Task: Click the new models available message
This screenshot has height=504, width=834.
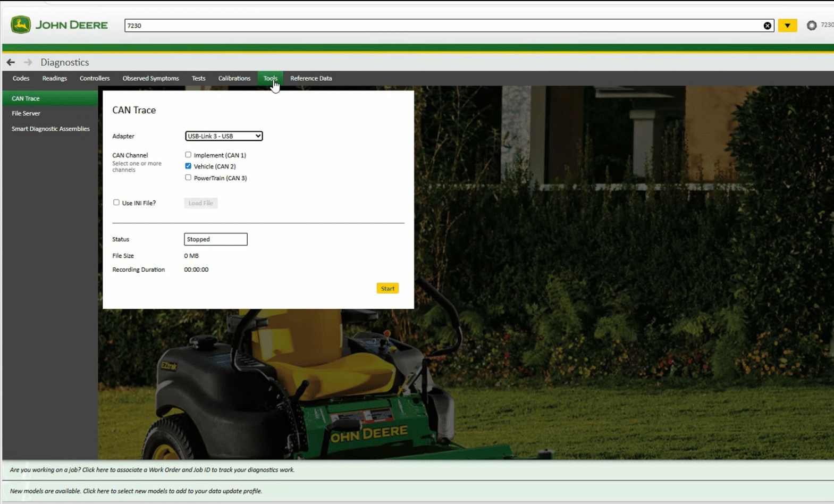Action: coord(136,491)
